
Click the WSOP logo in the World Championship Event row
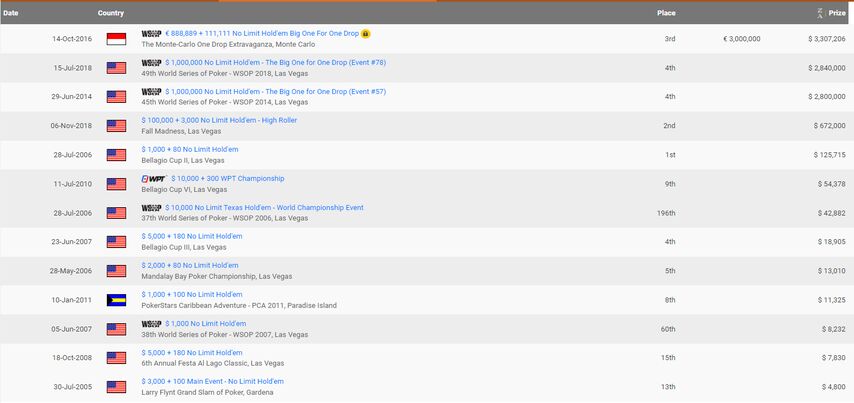[x=151, y=207]
